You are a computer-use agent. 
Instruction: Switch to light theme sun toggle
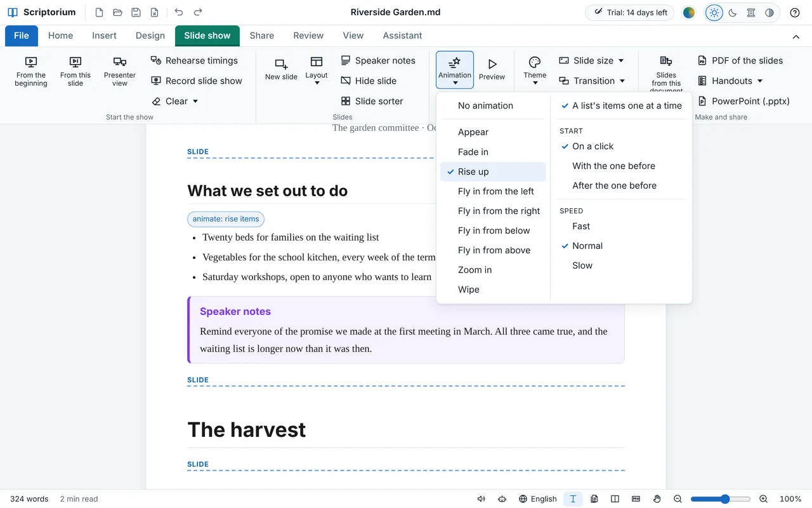714,13
